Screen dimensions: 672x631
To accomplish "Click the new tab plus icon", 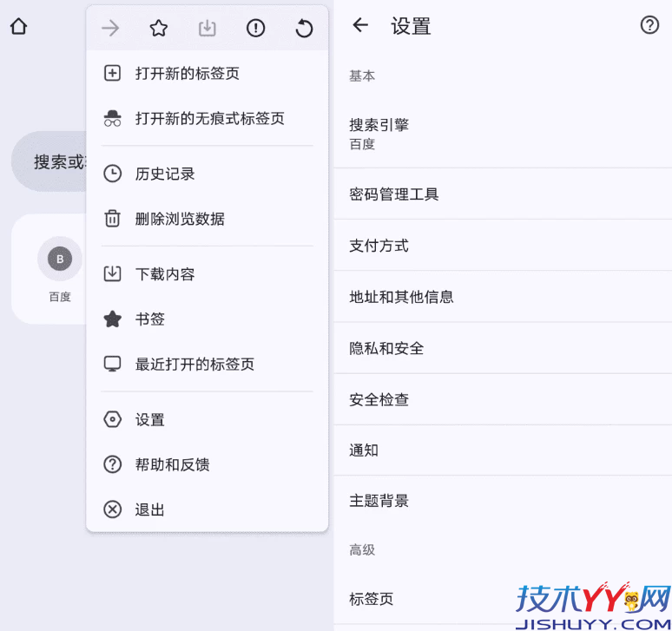I will pyautogui.click(x=112, y=73).
